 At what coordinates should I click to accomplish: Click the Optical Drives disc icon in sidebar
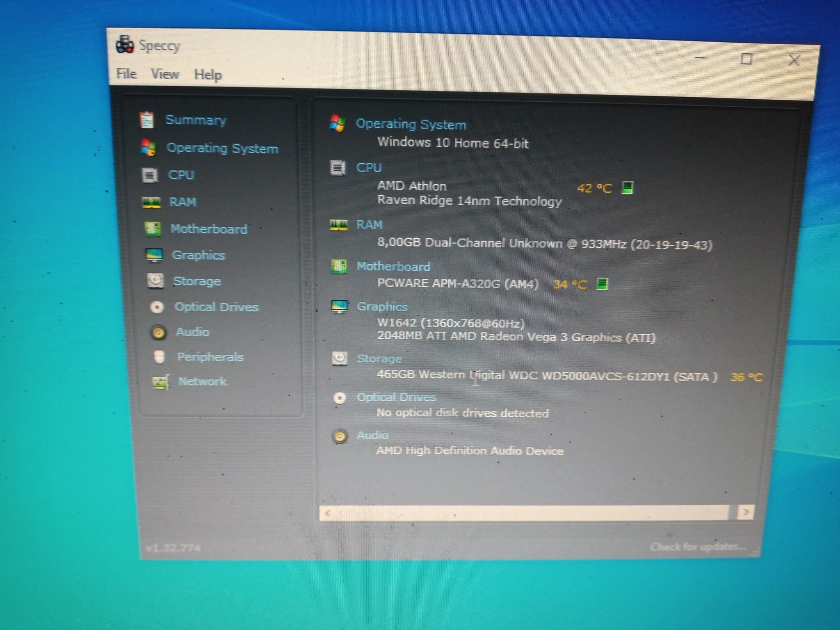tap(157, 307)
